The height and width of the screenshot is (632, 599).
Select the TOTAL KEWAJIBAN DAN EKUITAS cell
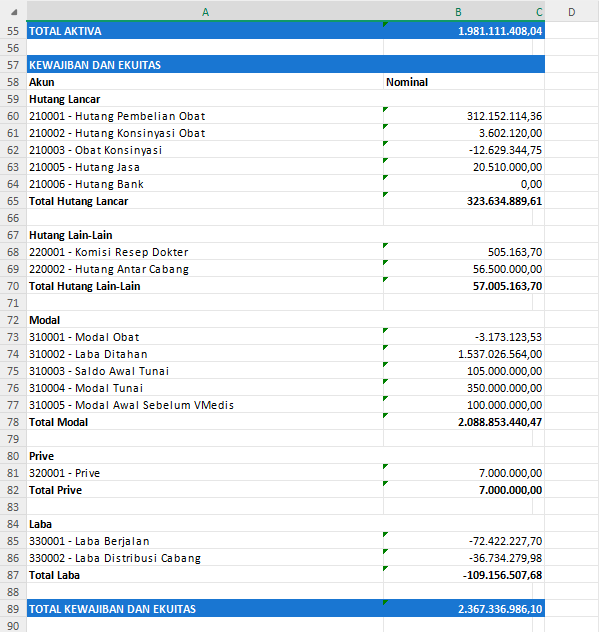(205, 609)
